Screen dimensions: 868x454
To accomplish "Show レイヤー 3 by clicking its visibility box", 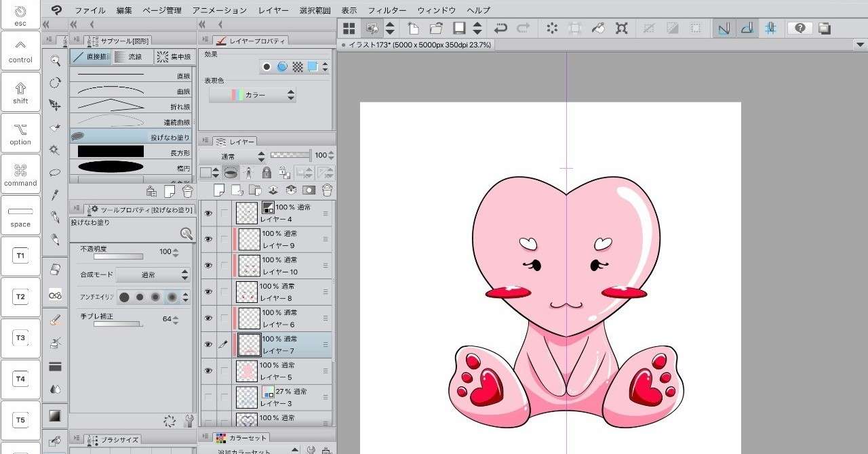I will tap(208, 397).
